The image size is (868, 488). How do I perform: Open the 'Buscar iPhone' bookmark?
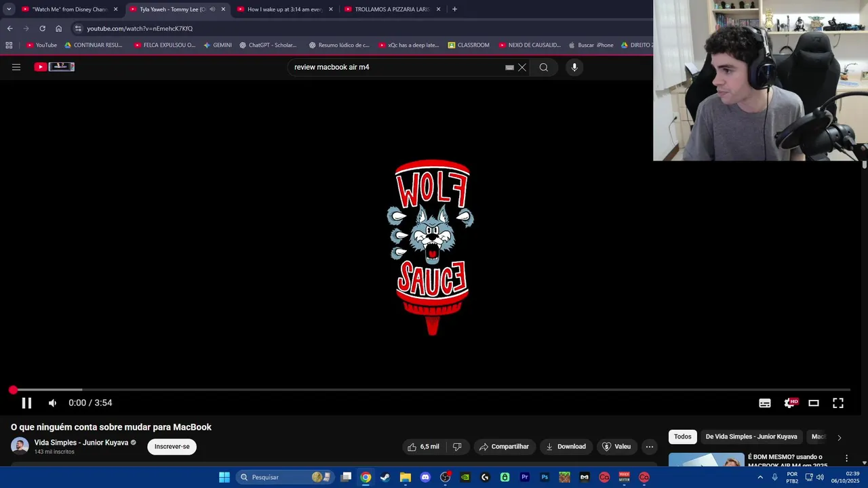pyautogui.click(x=591, y=45)
